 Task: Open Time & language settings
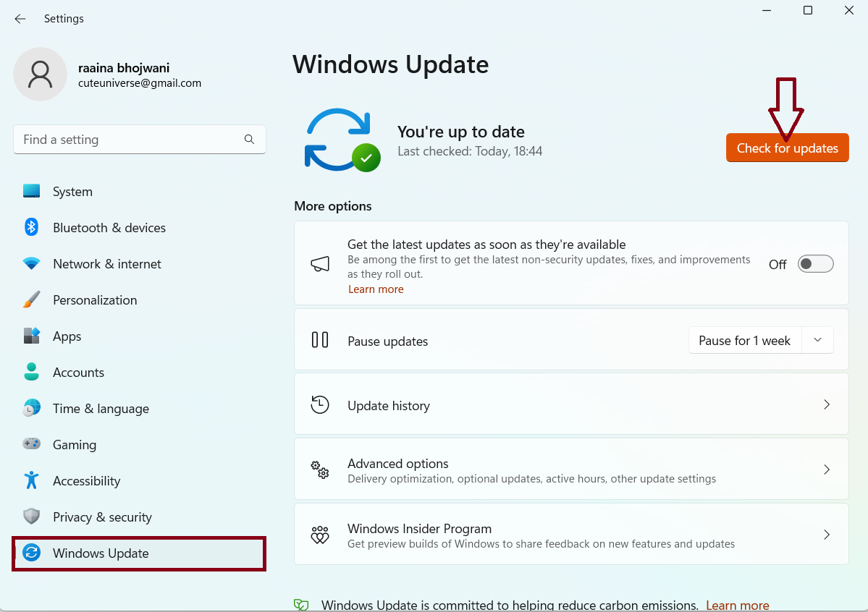pos(101,409)
